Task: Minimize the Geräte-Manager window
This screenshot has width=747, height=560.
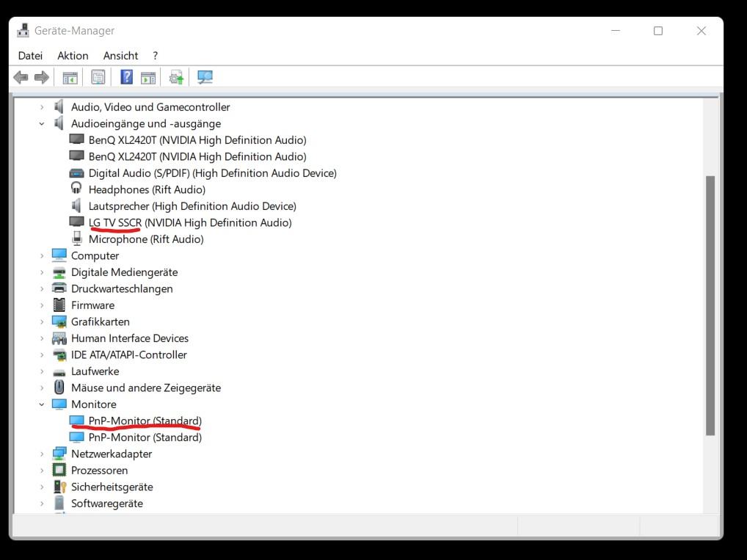Action: click(x=616, y=31)
